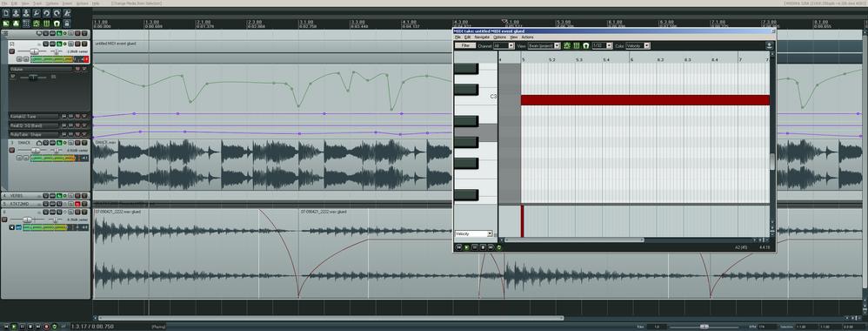Open project settings with the wrench icon
The height and width of the screenshot is (331, 868).
(36, 13)
